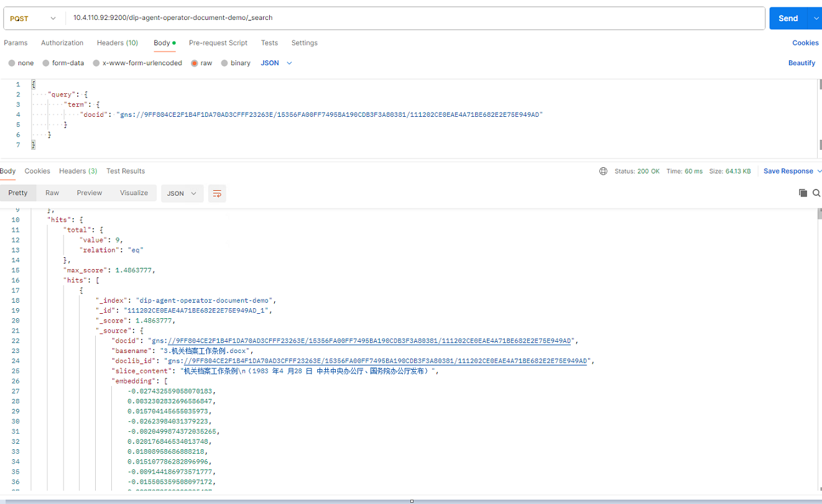Click the docid gns link on line 22

370,341
